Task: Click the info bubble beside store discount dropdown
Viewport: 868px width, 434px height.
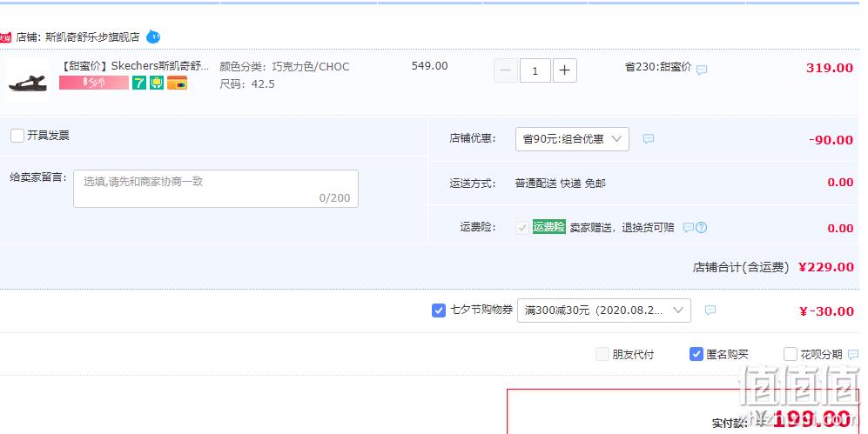Action: click(x=649, y=139)
